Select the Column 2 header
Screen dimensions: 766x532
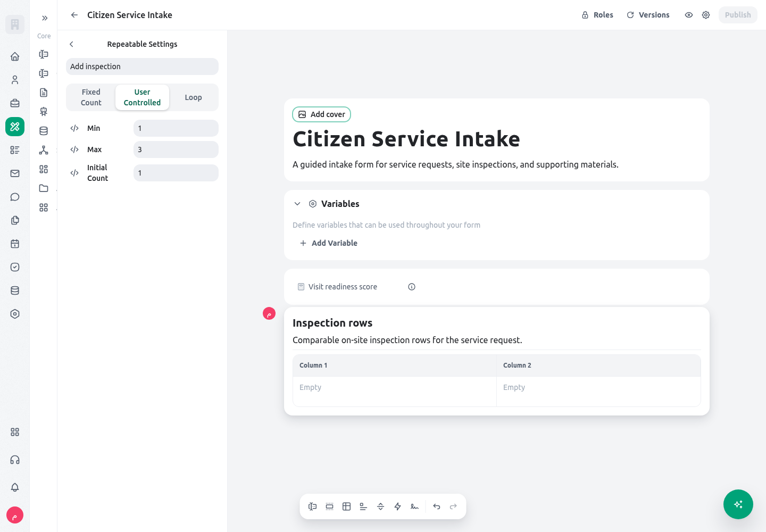click(x=598, y=365)
